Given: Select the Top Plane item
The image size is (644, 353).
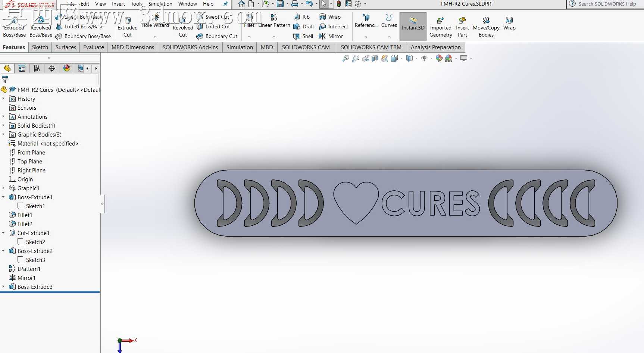Looking at the screenshot, I should click(26, 161).
